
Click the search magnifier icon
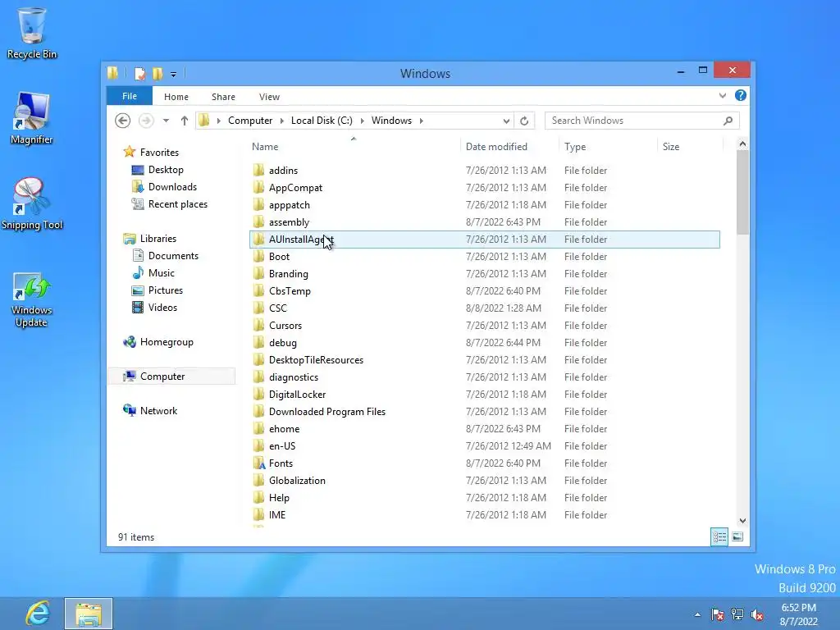click(728, 121)
